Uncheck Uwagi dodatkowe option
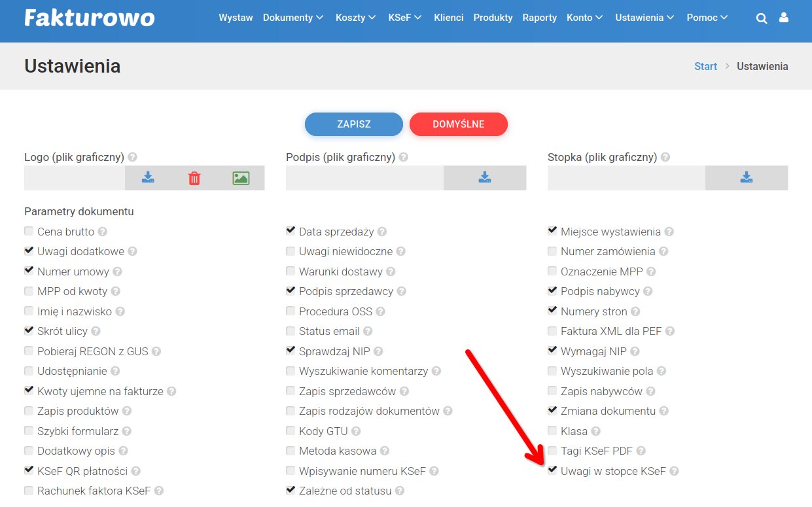 click(x=29, y=251)
